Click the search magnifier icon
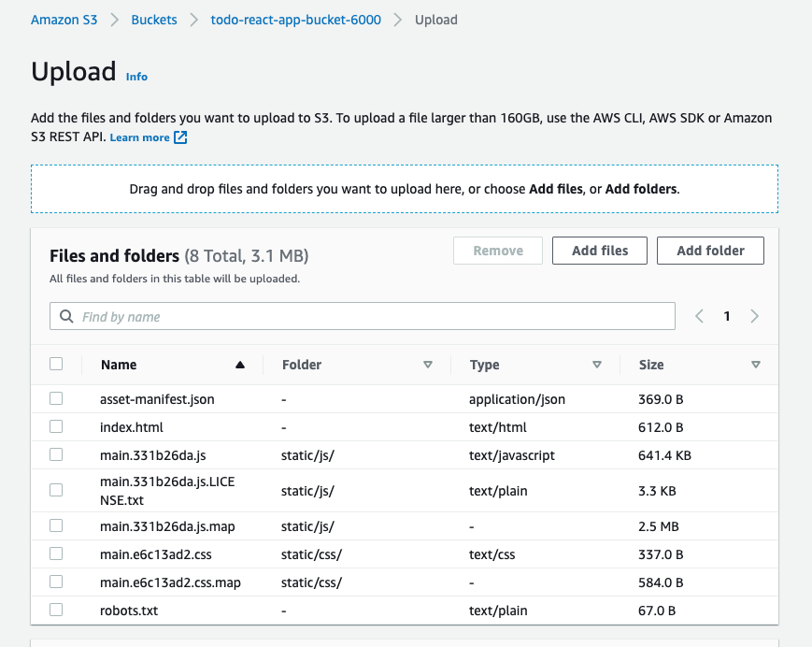 pyautogui.click(x=66, y=316)
